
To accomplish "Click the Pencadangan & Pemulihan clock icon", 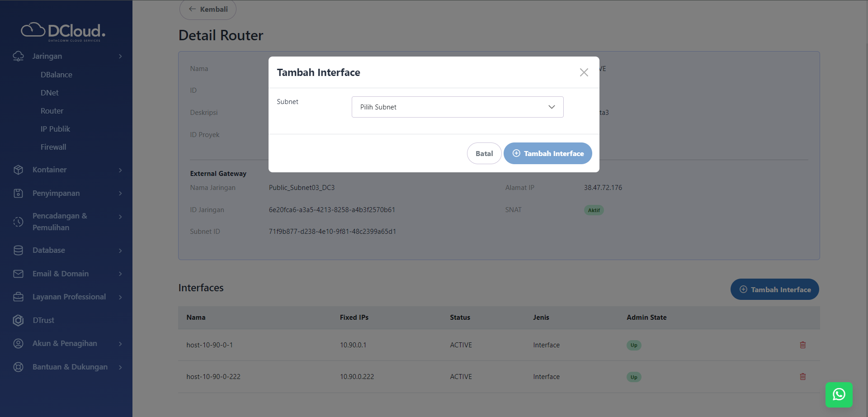I will tap(18, 222).
